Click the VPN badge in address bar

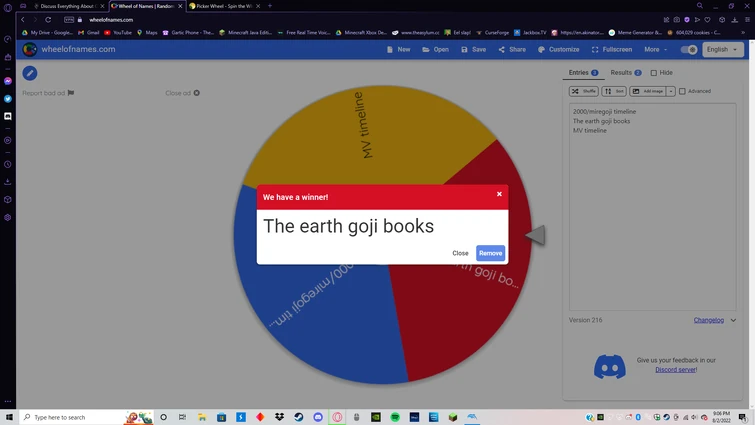(69, 20)
